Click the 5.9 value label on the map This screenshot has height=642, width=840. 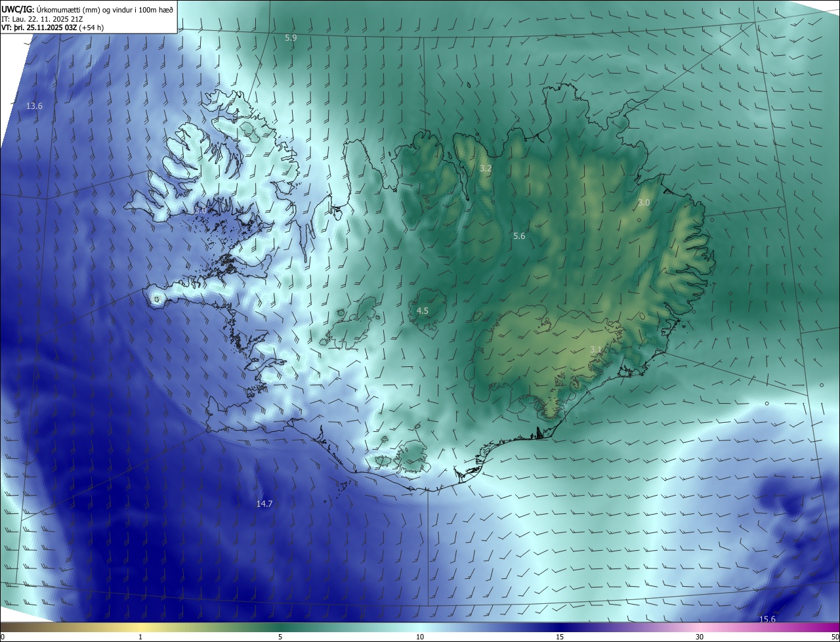291,38
